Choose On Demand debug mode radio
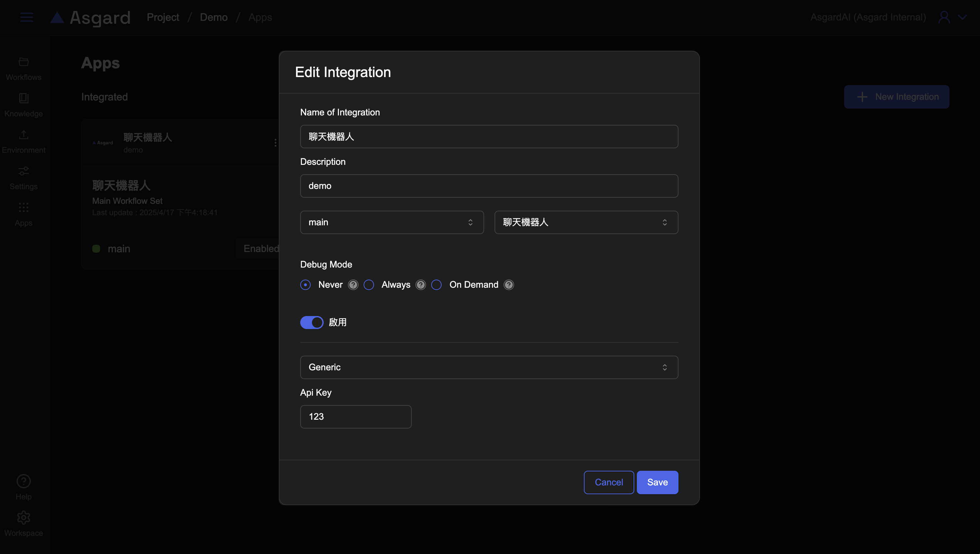Image resolution: width=980 pixels, height=554 pixels. click(x=436, y=285)
